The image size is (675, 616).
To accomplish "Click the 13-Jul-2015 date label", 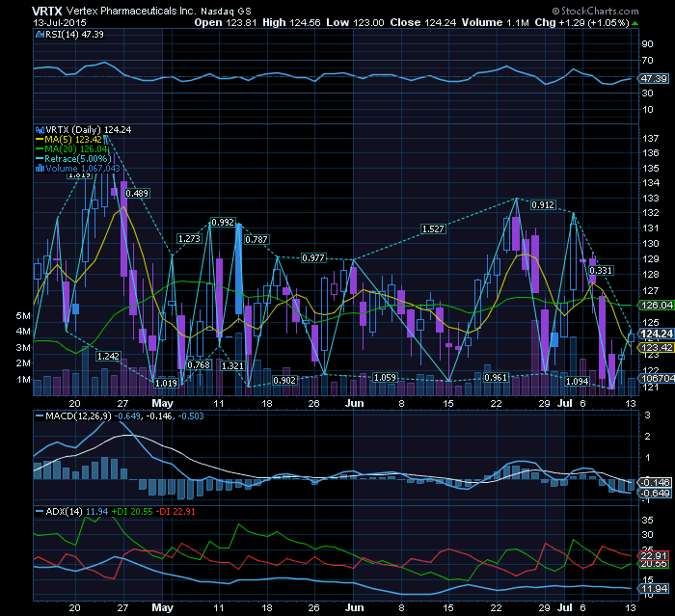I will coord(60,23).
